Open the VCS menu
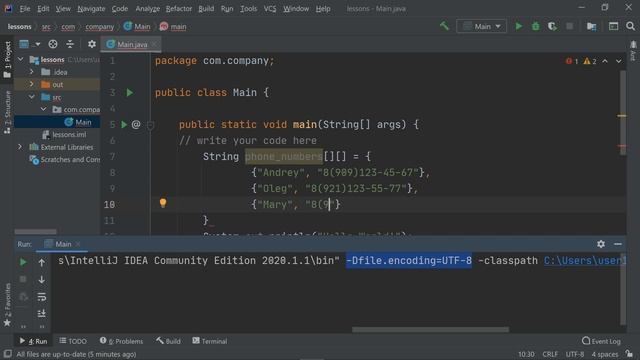The height and width of the screenshot is (360, 640). pyautogui.click(x=270, y=9)
